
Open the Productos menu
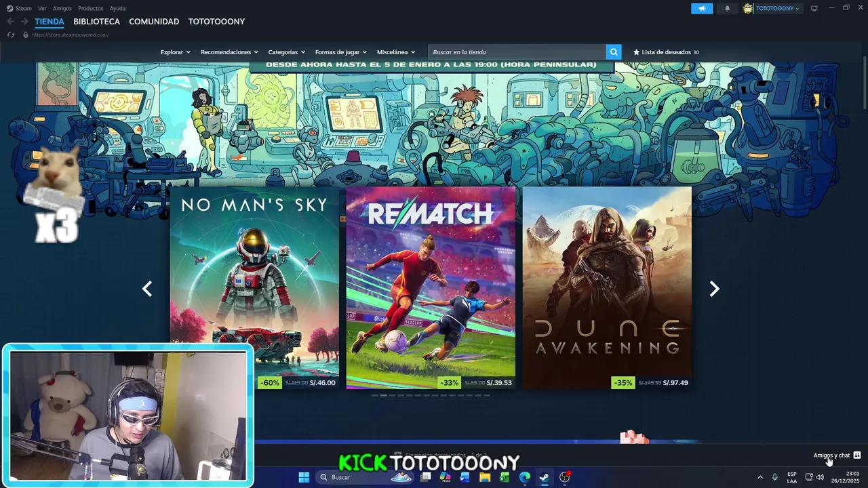(x=91, y=8)
